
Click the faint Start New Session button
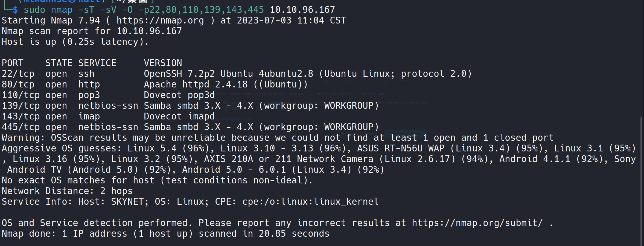[357, 134]
